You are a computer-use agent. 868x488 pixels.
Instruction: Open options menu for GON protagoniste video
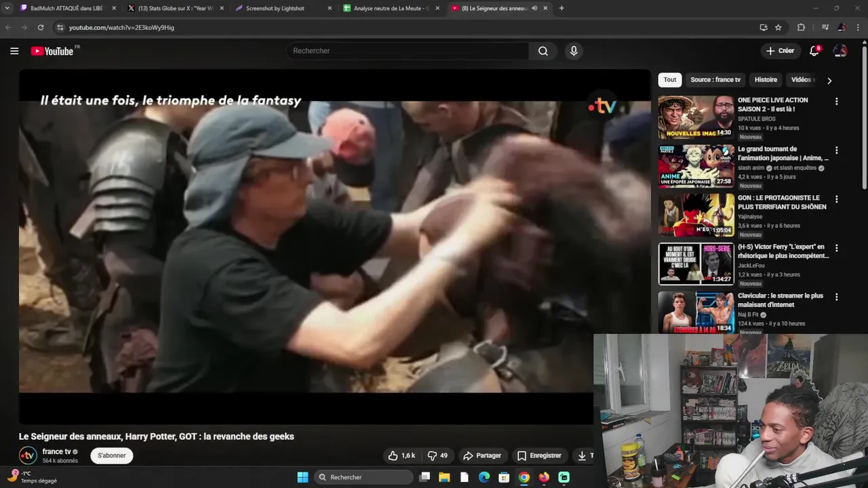836,199
